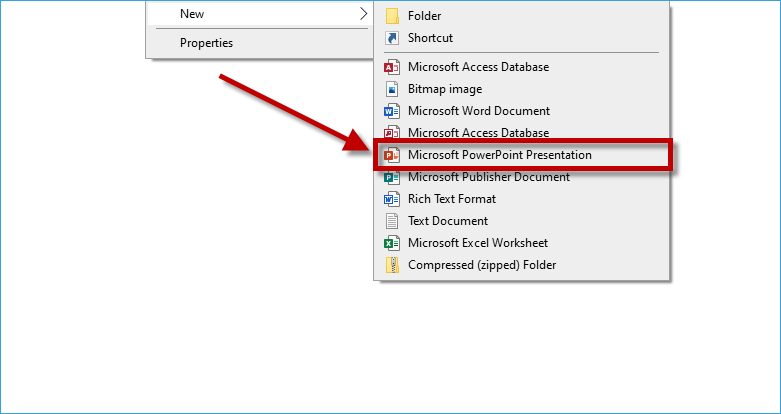781x414 pixels.
Task: Choose the 'Rich Text Format' label
Action: [x=452, y=199]
